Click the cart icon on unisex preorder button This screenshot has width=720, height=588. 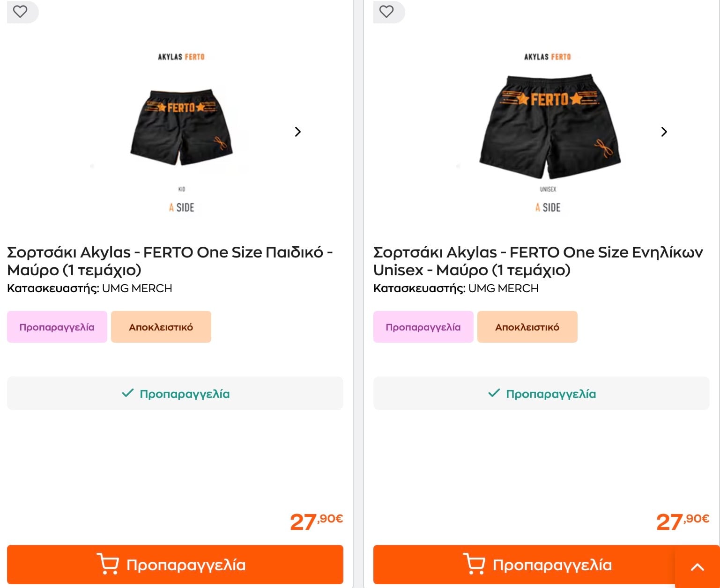[474, 564]
